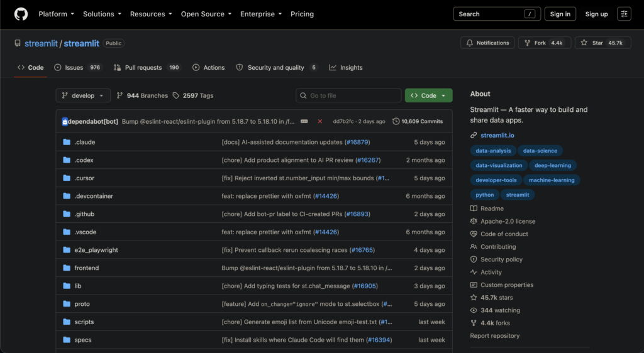Expand the Resources menu
The image size is (644, 353).
tap(151, 14)
